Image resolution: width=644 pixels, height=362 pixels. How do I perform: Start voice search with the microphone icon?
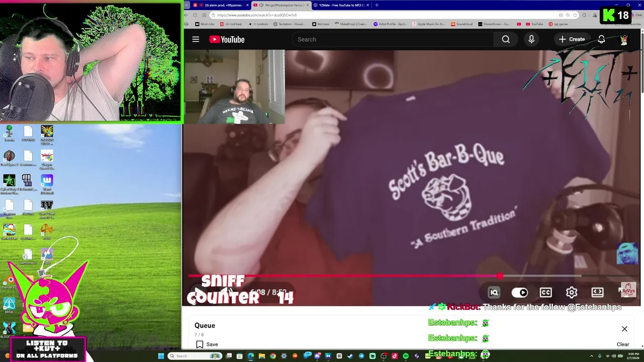pos(531,39)
